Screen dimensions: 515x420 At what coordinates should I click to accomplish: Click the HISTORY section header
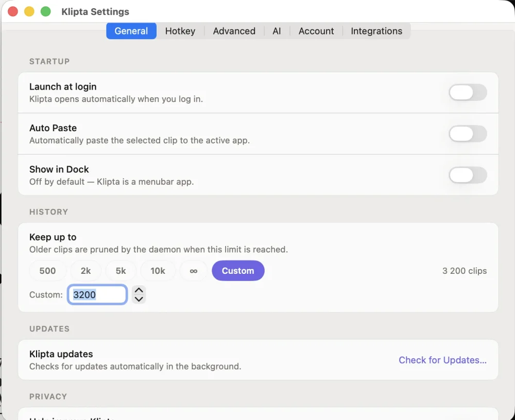pyautogui.click(x=48, y=212)
